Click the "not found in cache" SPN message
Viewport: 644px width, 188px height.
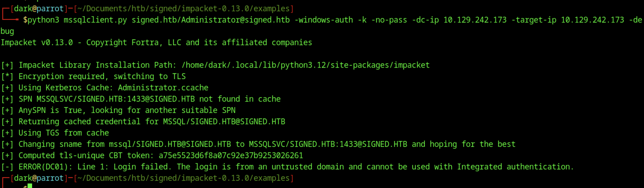(x=240, y=99)
